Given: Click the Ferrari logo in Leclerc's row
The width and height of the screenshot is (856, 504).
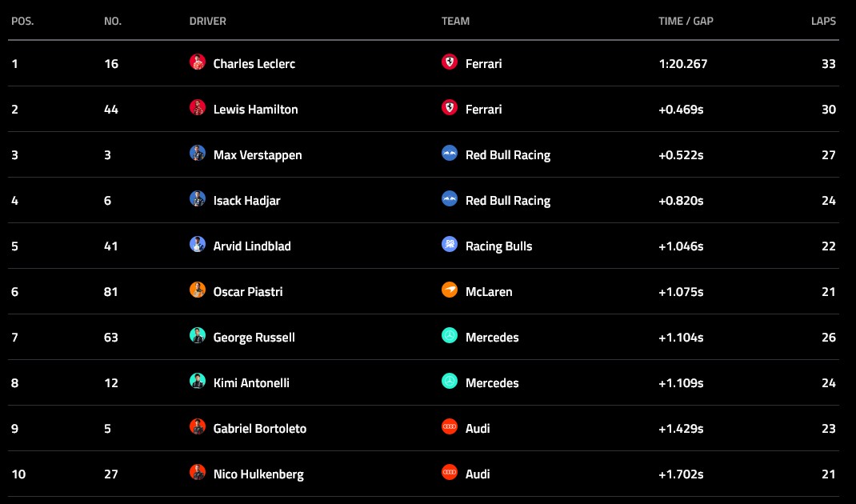Looking at the screenshot, I should (450, 62).
